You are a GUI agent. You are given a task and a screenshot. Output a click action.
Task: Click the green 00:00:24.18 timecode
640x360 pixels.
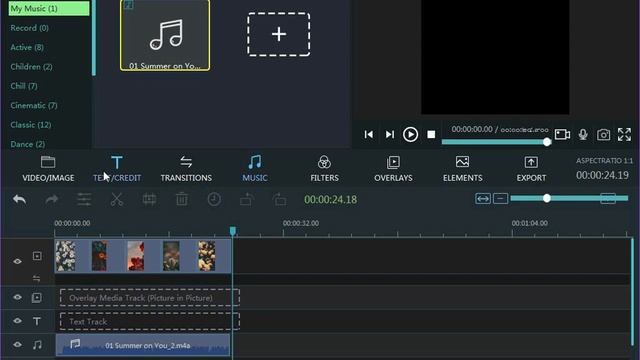[x=331, y=200]
